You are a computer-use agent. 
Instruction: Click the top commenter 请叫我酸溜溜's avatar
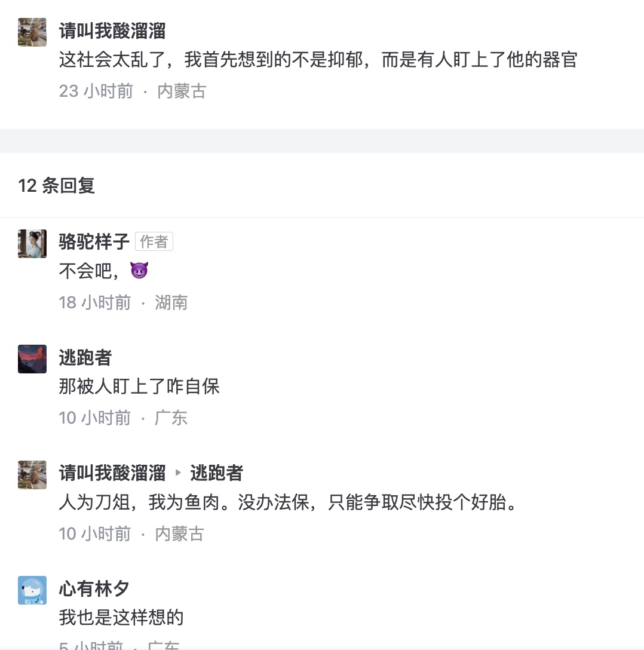[32, 32]
